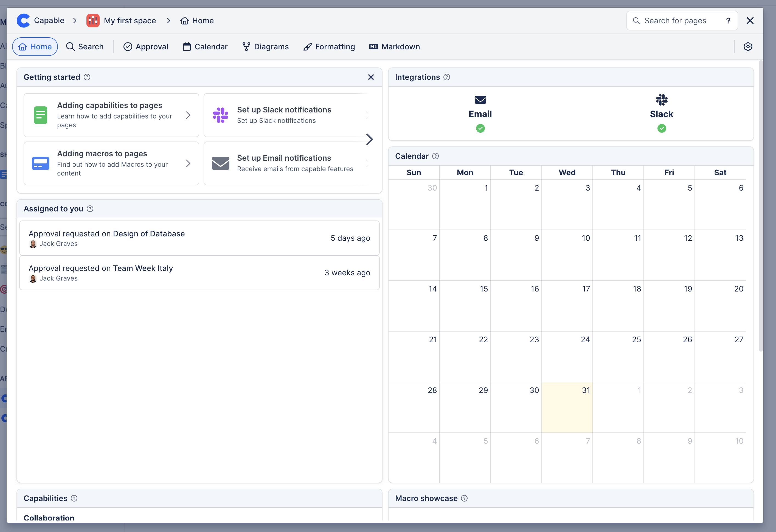
Task: Open the Calendar tab
Action: tap(205, 47)
